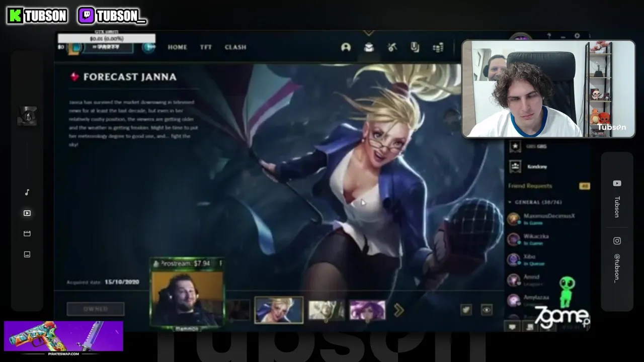The height and width of the screenshot is (362, 644).
Task: Open the pirateswap.com banner
Action: tap(63, 338)
